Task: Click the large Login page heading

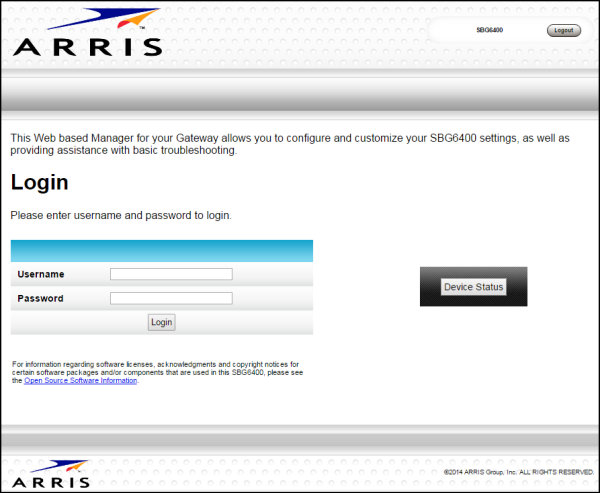Action: 39,182
